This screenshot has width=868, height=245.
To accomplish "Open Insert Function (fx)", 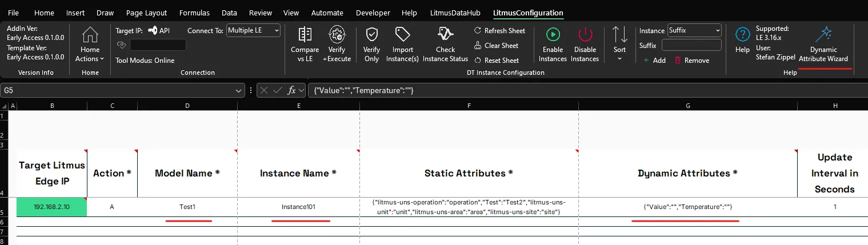I will click(291, 90).
